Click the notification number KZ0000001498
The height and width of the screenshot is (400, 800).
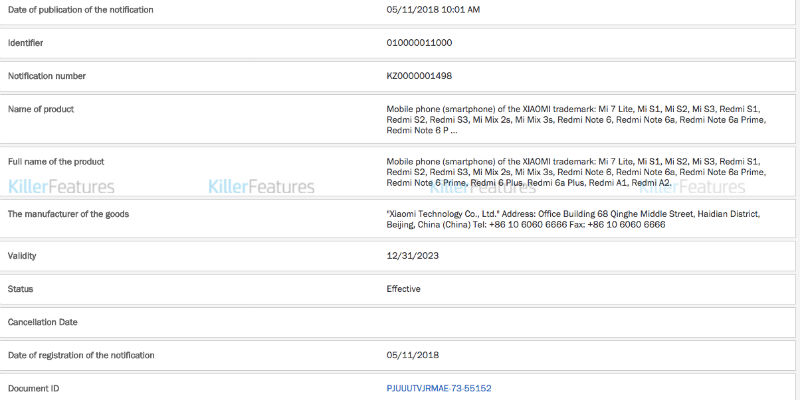point(419,76)
